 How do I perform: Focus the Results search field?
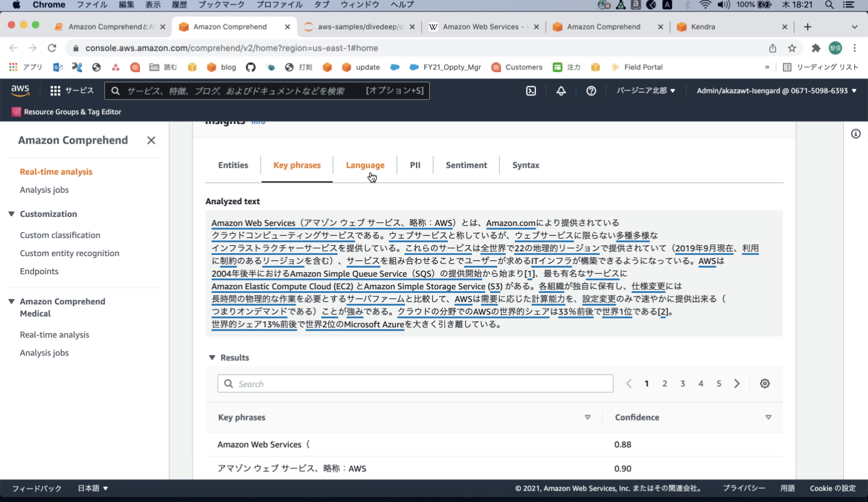pos(415,384)
